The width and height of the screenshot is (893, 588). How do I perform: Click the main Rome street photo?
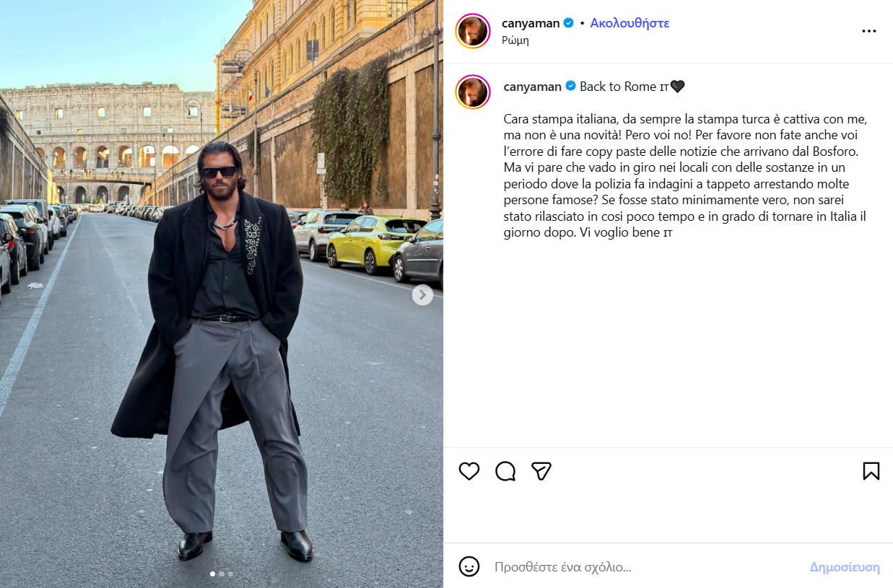point(222,294)
